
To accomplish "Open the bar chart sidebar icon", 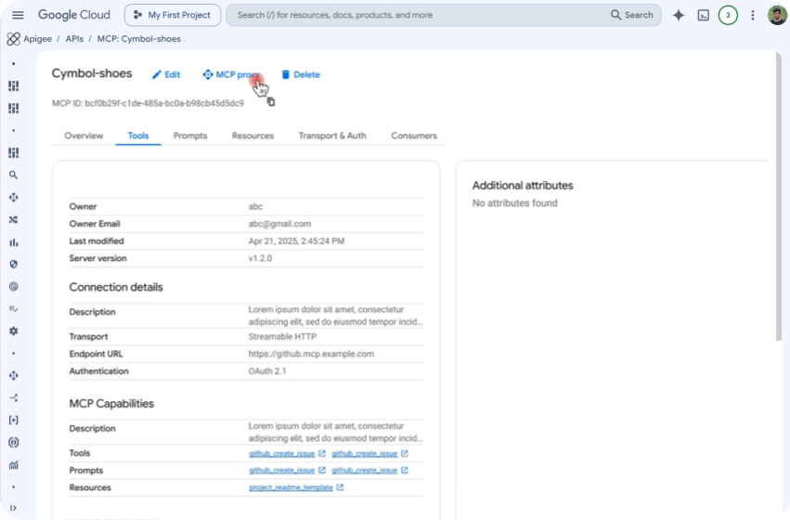I will (x=14, y=242).
